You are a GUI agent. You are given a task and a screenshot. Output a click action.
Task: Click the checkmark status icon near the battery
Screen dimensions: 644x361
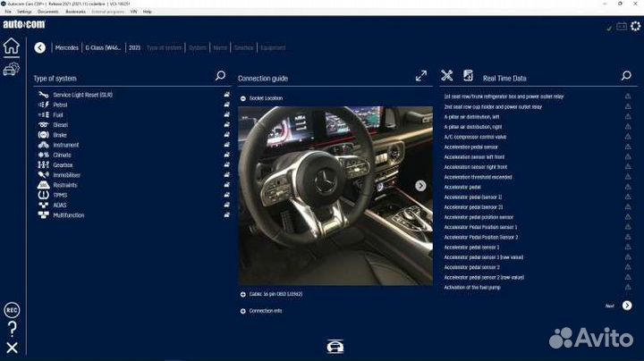(x=609, y=28)
